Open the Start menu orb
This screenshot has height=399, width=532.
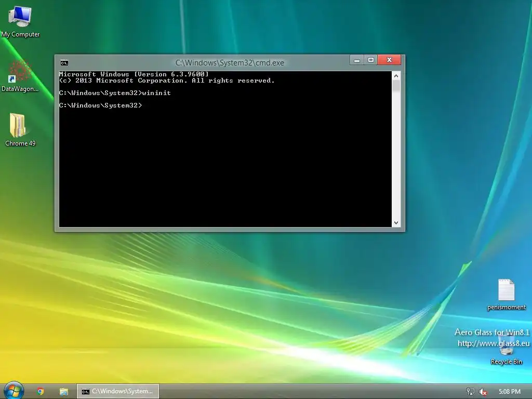pos(14,391)
